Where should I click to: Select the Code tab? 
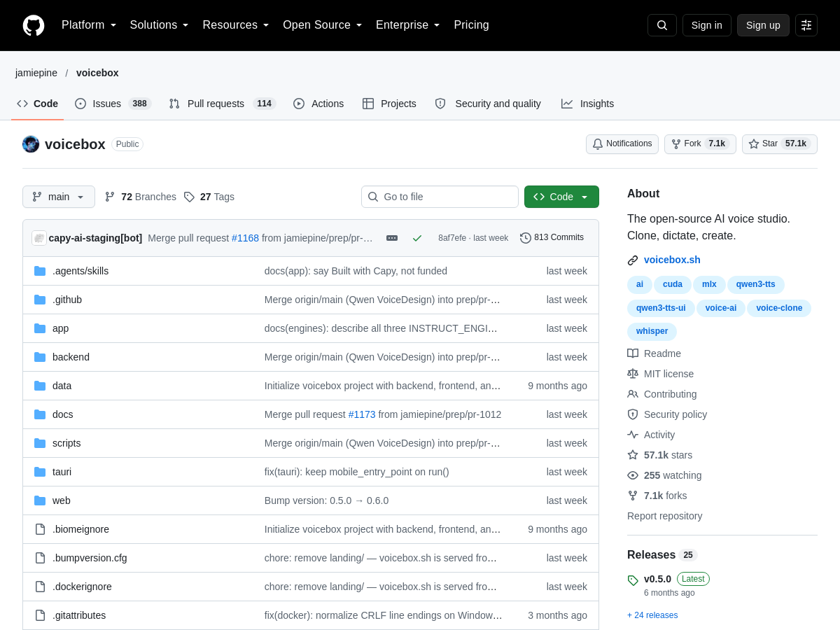38,104
